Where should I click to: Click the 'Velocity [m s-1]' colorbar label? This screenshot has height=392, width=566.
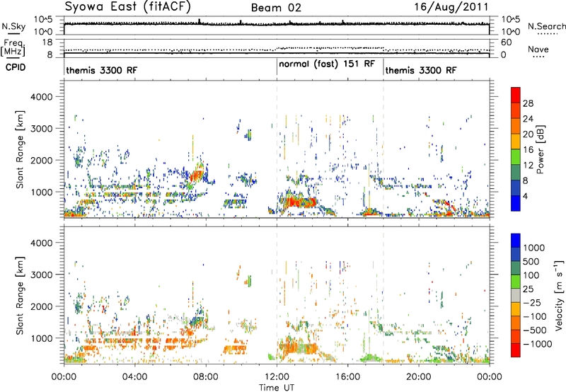(559, 295)
